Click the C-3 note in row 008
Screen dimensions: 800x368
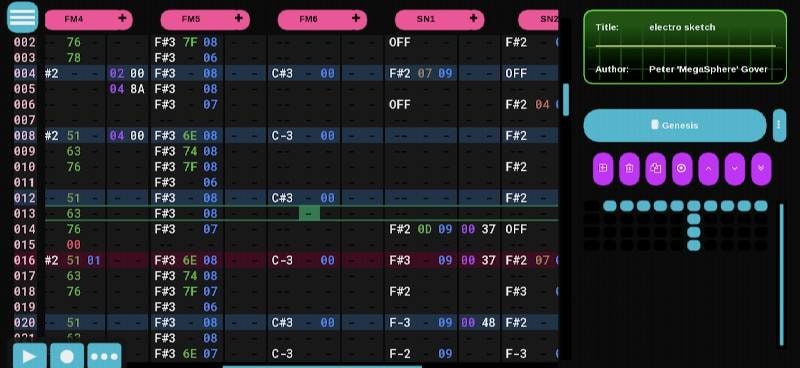click(282, 136)
